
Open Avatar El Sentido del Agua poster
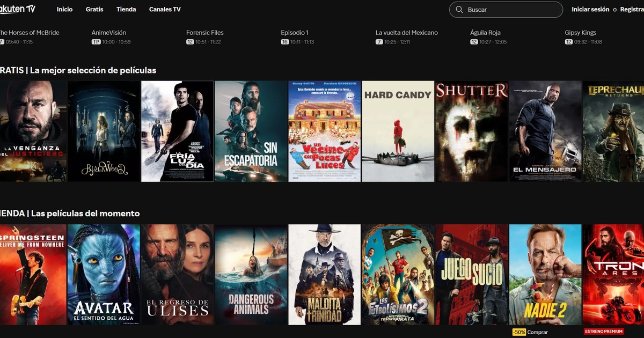[x=104, y=274]
